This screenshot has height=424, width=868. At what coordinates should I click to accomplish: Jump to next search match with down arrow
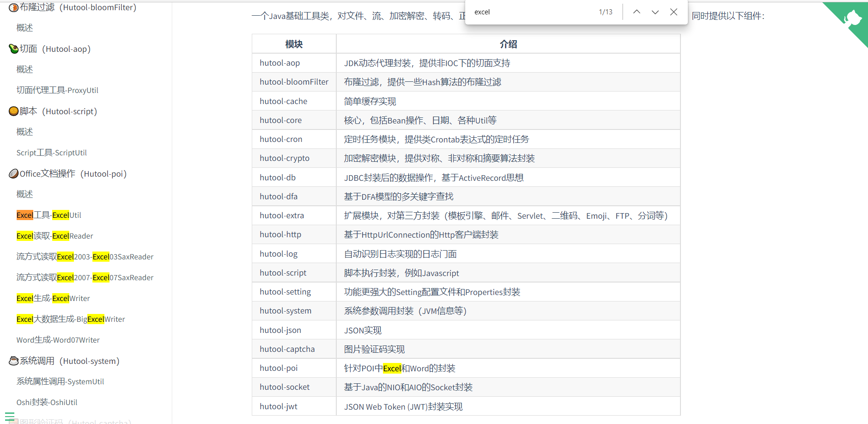(x=655, y=12)
